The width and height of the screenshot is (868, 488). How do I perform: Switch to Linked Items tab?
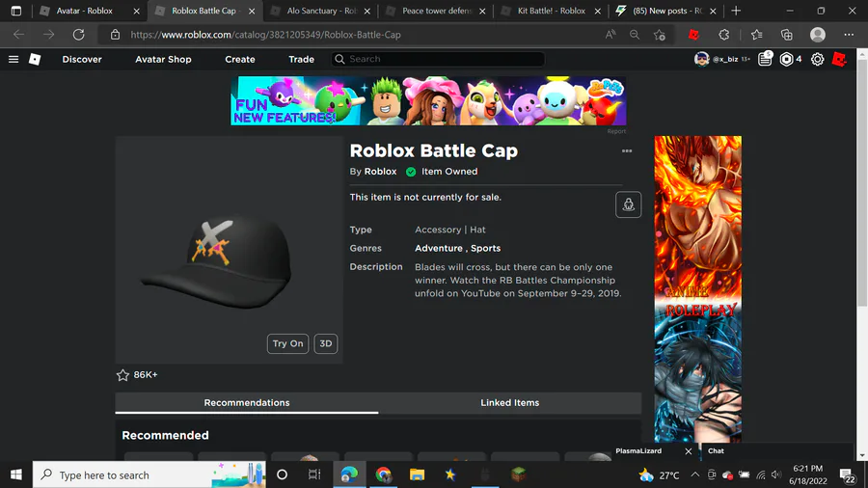coord(510,403)
